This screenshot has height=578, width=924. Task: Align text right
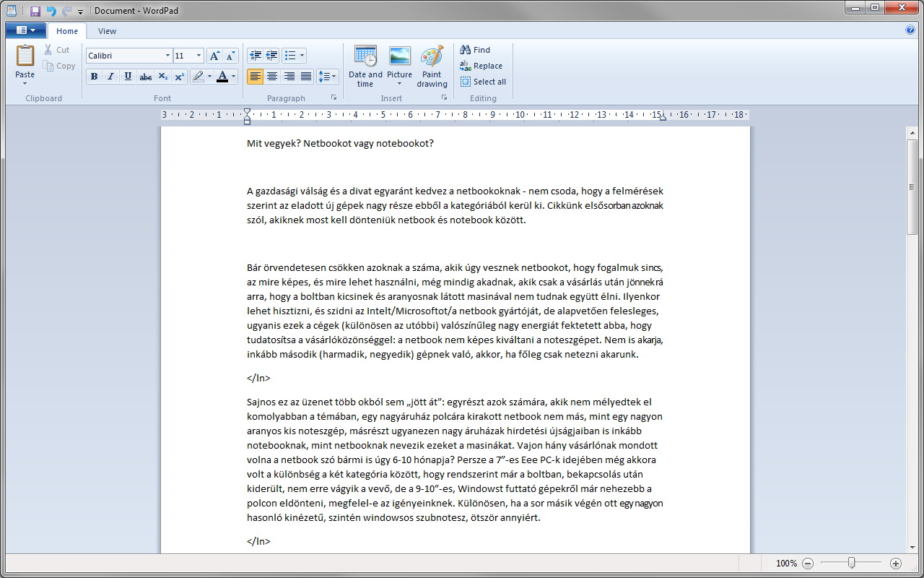(x=289, y=76)
